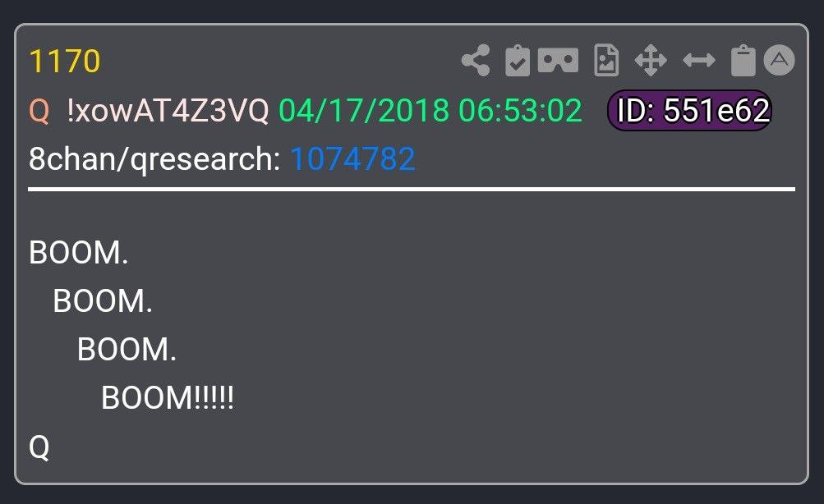This screenshot has height=504, width=824.
Task: Select the purple ID: 551e62 badge
Action: [689, 110]
